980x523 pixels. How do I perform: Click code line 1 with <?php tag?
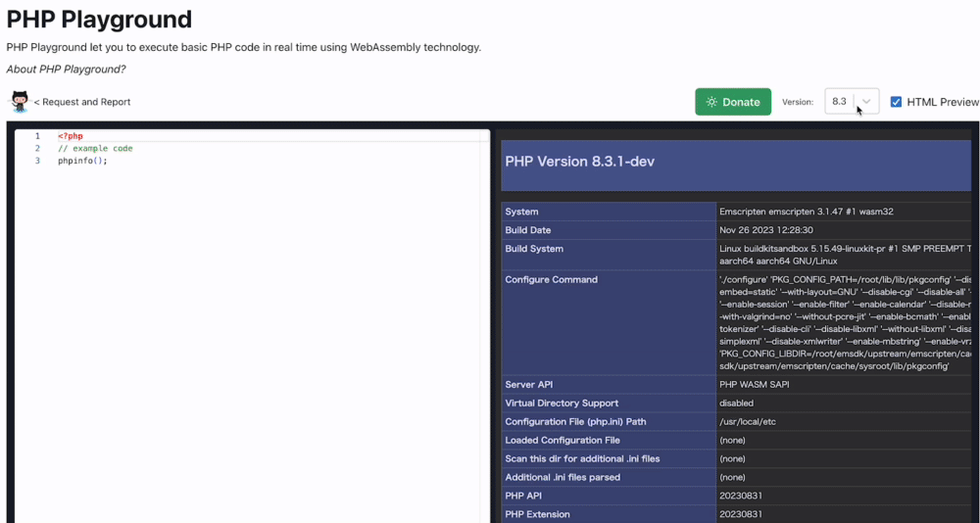click(70, 135)
